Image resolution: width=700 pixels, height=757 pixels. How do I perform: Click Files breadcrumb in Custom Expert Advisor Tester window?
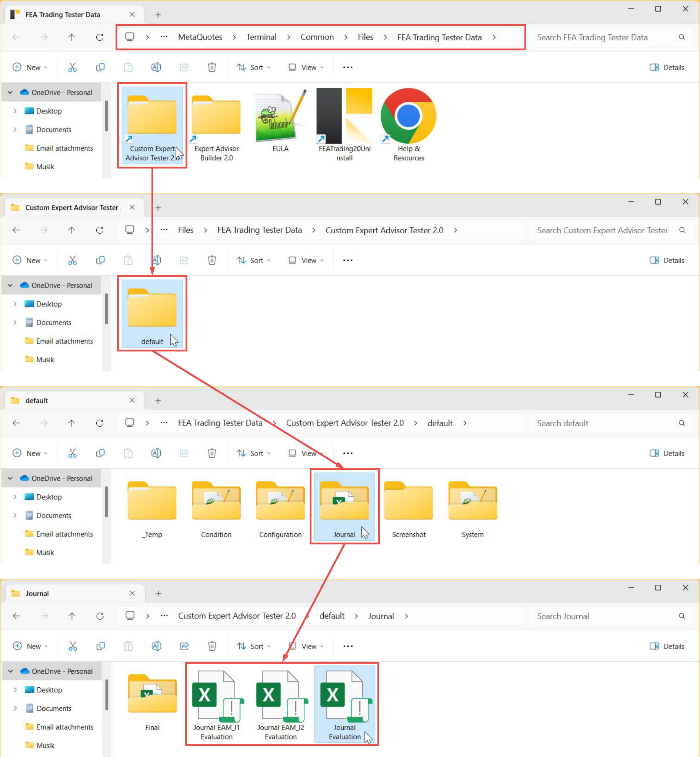[x=186, y=230]
